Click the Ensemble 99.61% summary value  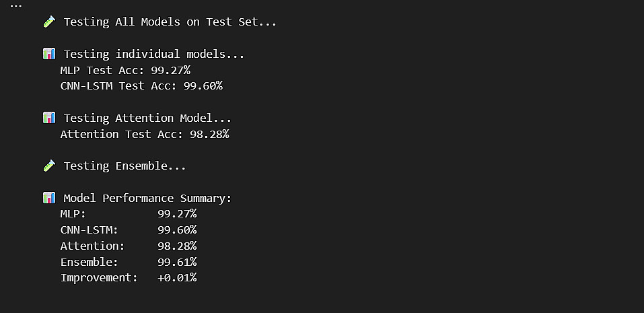(177, 262)
